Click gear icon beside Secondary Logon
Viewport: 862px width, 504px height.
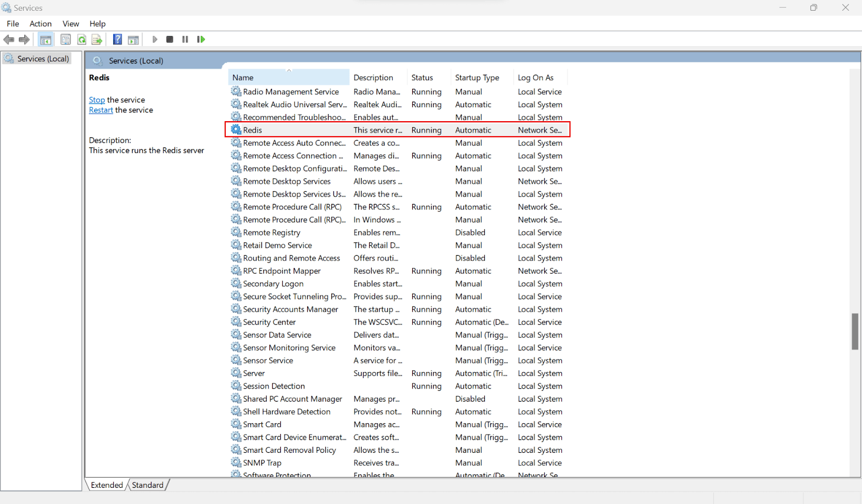pos(236,283)
